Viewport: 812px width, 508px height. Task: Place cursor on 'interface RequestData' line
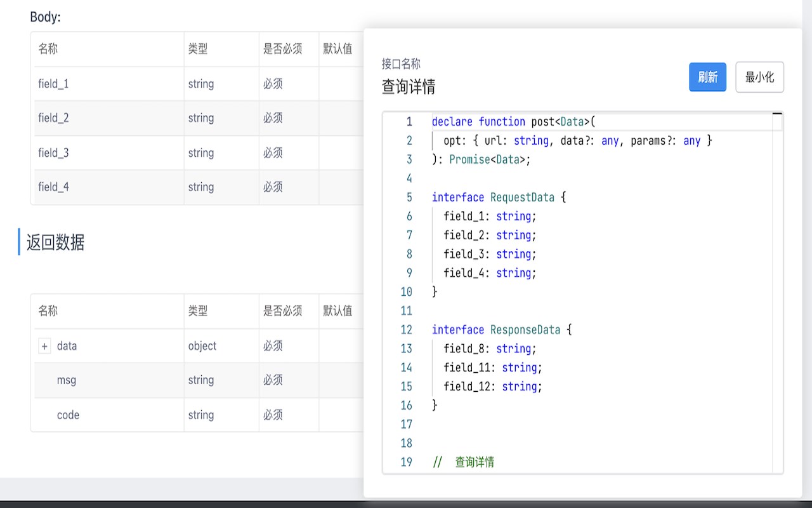click(499, 197)
